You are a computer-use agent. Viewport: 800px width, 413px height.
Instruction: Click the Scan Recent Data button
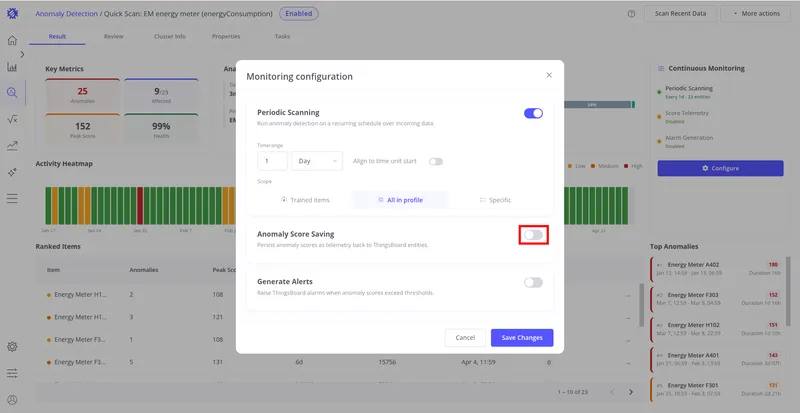coord(681,14)
